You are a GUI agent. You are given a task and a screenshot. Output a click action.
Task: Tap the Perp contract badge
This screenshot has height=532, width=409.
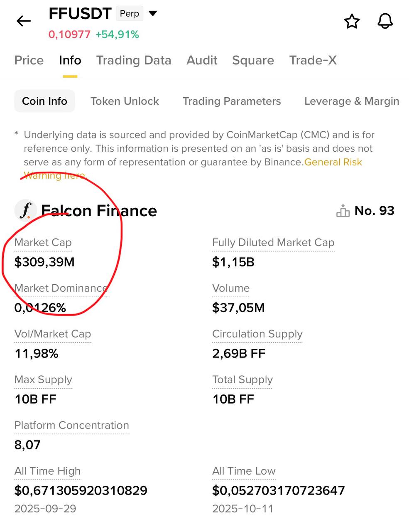pos(129,14)
